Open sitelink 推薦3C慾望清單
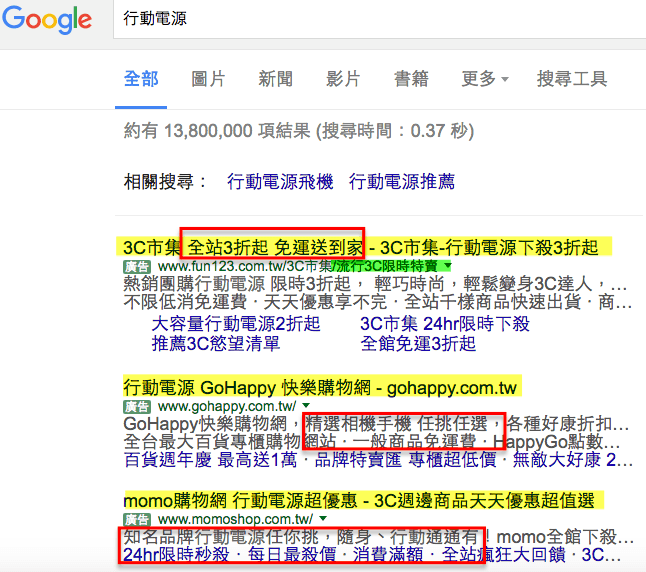 pyautogui.click(x=216, y=344)
